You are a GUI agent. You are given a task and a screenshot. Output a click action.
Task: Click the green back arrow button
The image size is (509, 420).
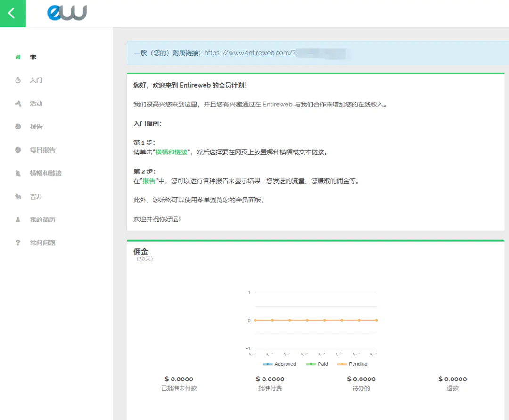tap(13, 13)
